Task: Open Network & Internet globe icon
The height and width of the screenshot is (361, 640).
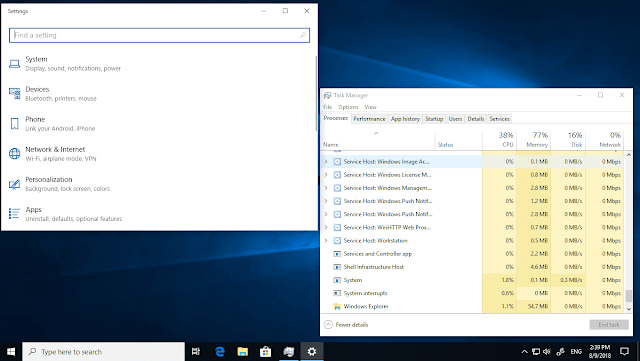Action: (14, 154)
